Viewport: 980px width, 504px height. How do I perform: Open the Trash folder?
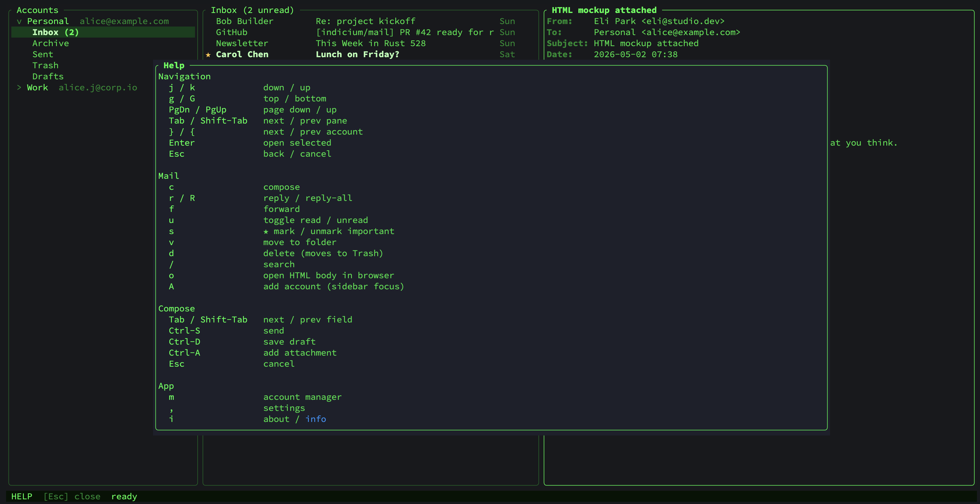pyautogui.click(x=45, y=65)
